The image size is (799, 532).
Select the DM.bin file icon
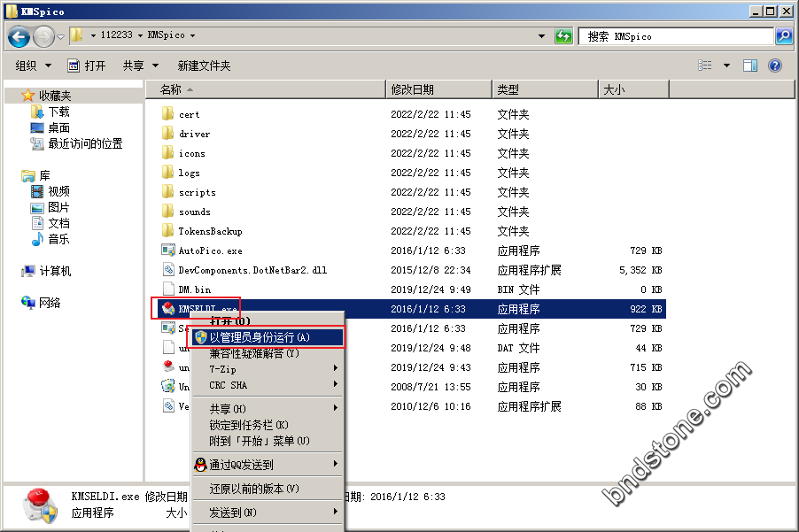[x=168, y=289]
